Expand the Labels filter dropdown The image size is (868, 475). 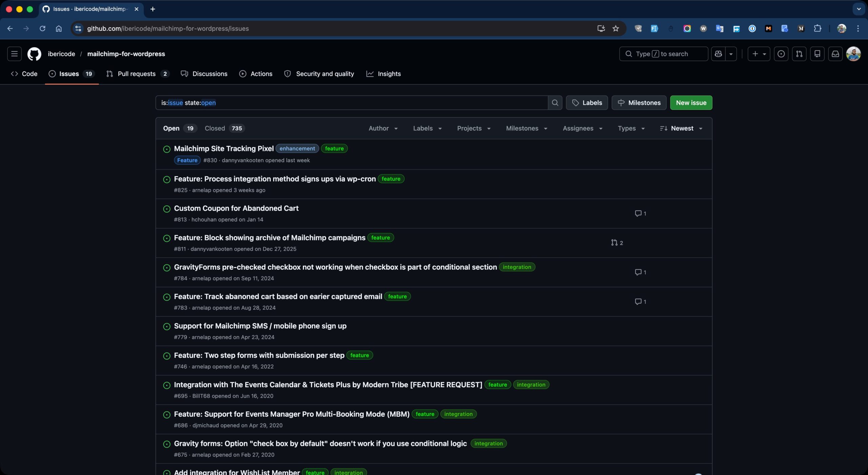(427, 128)
